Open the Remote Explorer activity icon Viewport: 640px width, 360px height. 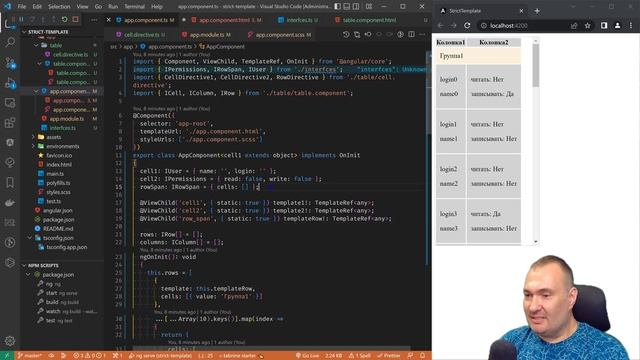point(10,103)
